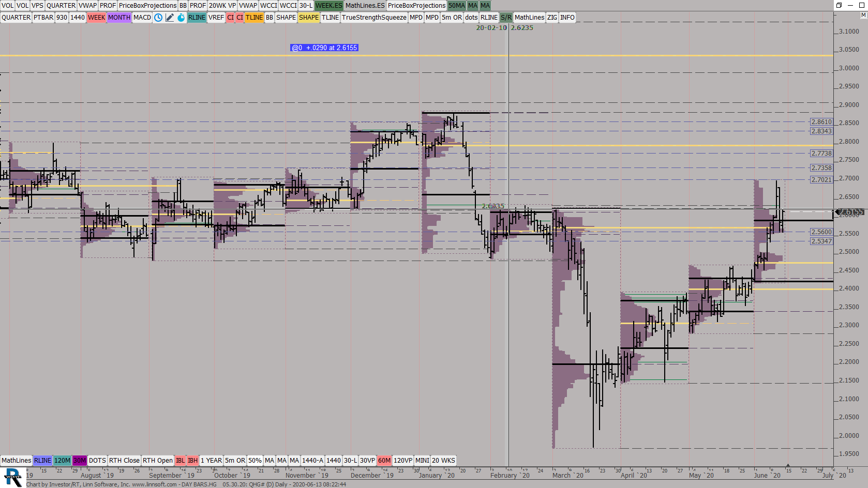This screenshot has height=488, width=868.
Task: Click the restore window icon
Action: point(839,5)
